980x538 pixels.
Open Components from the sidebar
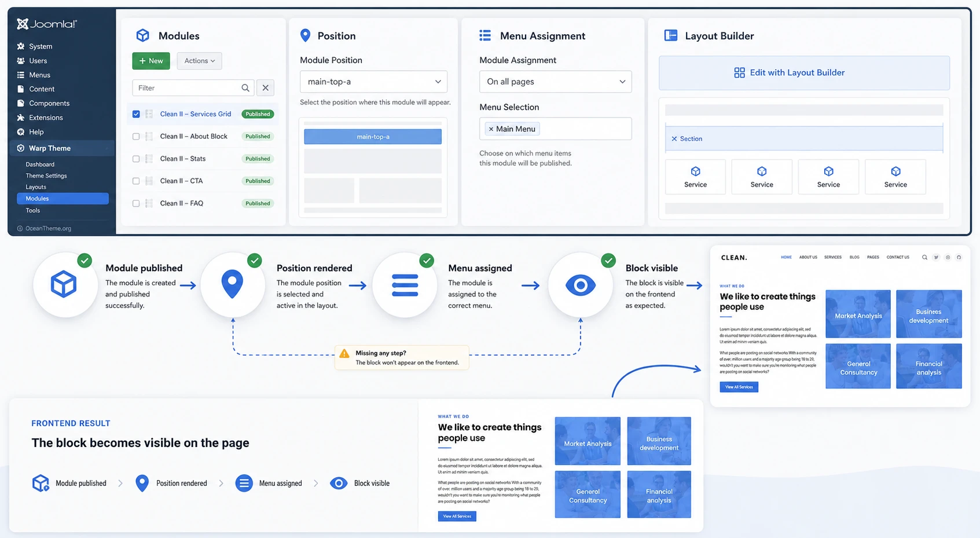(x=49, y=103)
